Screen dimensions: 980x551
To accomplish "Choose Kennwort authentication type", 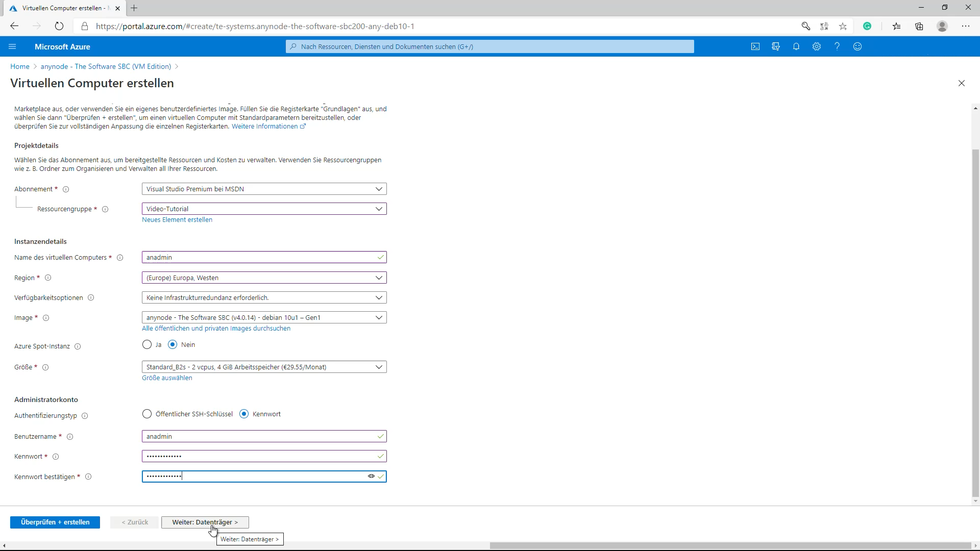I will point(244,414).
